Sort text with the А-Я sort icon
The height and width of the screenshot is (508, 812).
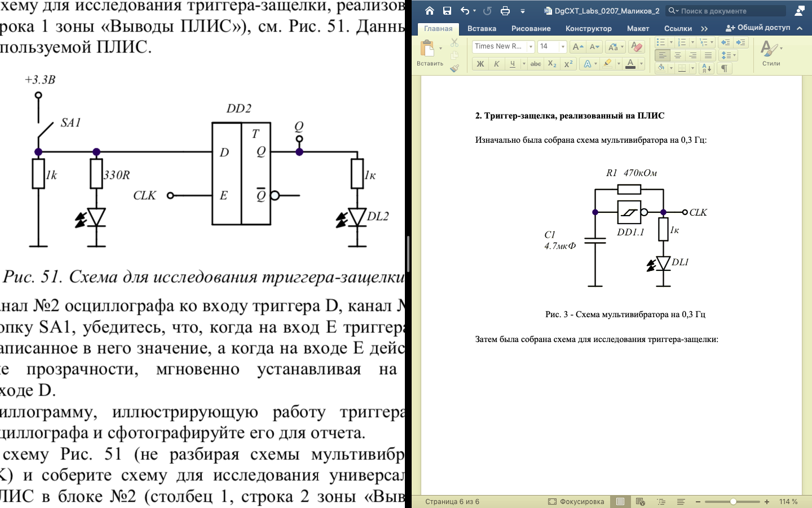point(705,68)
